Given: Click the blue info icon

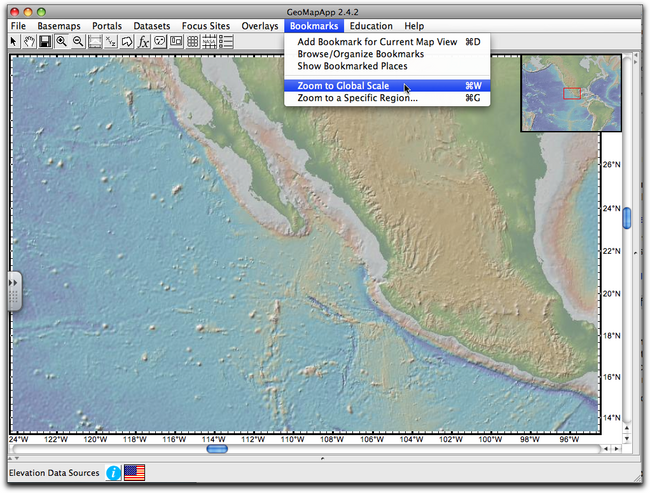Looking at the screenshot, I should (x=114, y=472).
